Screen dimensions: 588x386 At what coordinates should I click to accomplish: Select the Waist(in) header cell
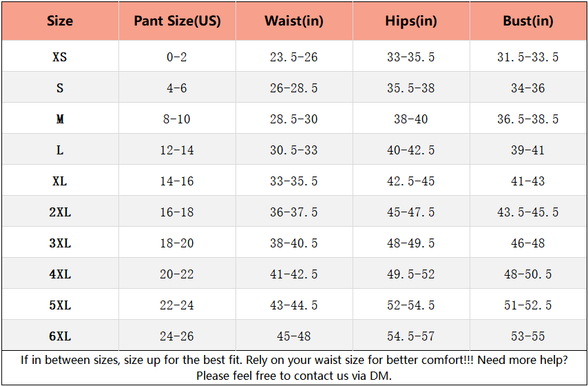coord(294,21)
